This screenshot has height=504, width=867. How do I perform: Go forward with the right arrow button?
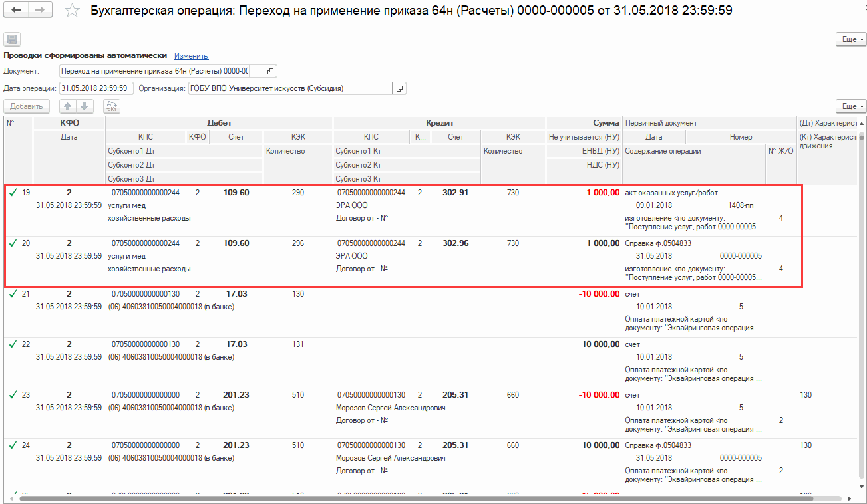40,10
